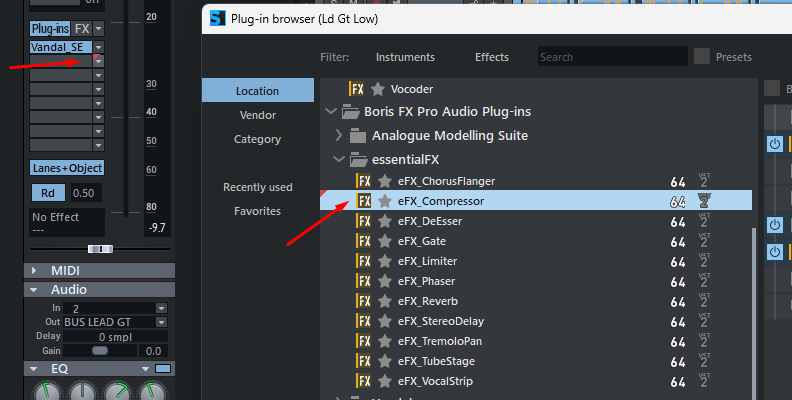Click the star icon next to eFX_Reverb
The height and width of the screenshot is (400, 792).
tap(385, 301)
